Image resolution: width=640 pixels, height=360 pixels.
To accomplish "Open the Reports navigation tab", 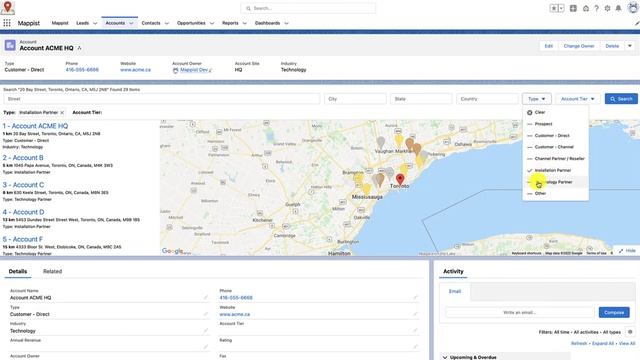I will [230, 23].
